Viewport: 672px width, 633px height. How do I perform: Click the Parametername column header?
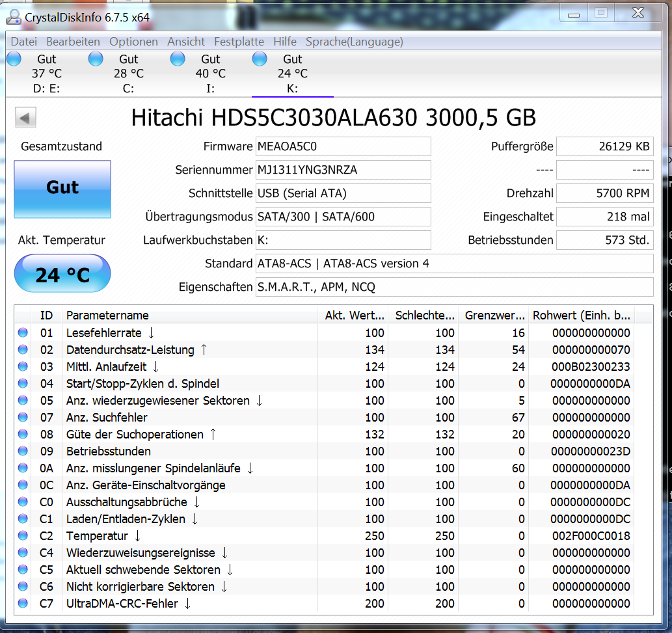[190, 316]
